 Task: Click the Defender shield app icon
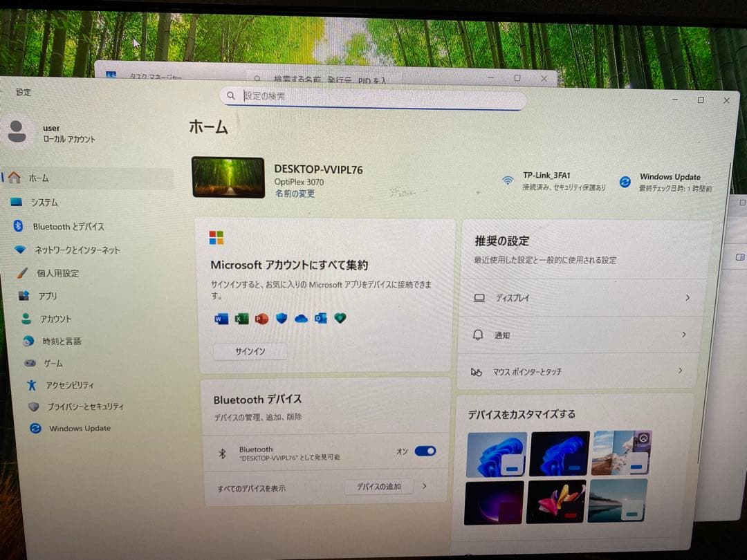click(x=282, y=318)
